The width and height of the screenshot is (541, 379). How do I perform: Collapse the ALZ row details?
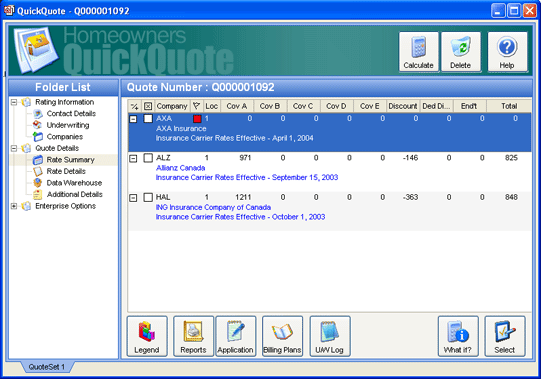tap(133, 158)
